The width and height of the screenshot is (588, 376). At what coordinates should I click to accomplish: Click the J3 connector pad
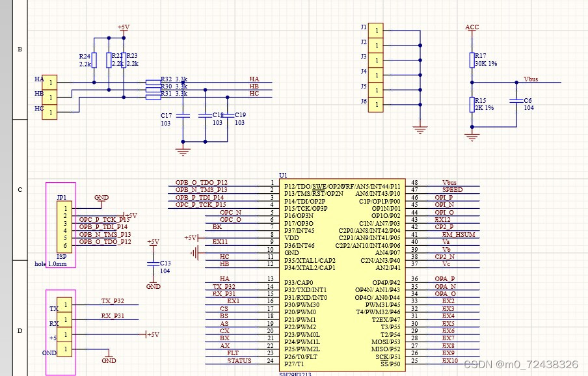tap(376, 60)
